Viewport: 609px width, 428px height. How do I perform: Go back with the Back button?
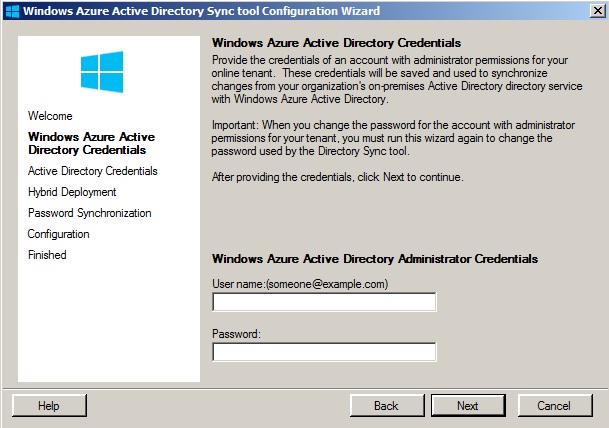(x=387, y=406)
